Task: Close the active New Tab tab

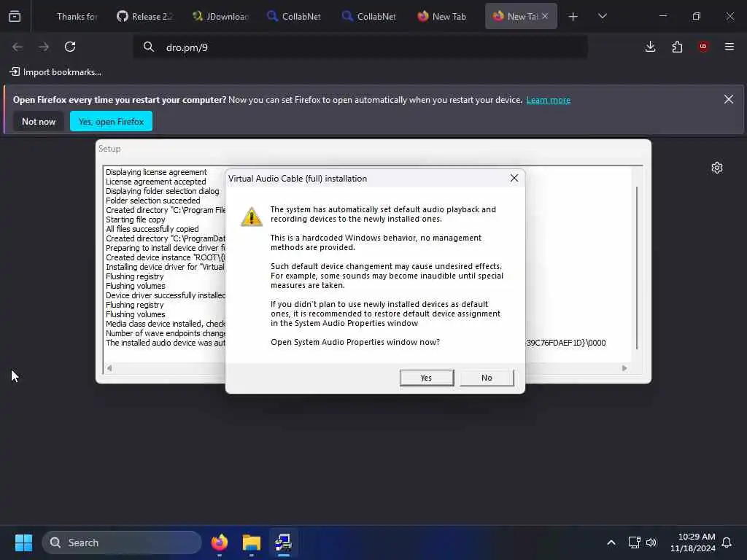Action: pos(545,16)
